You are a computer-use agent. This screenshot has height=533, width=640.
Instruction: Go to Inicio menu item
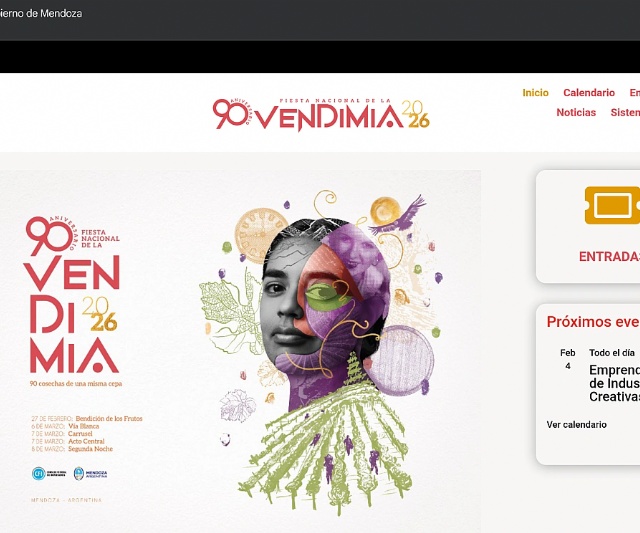point(536,93)
